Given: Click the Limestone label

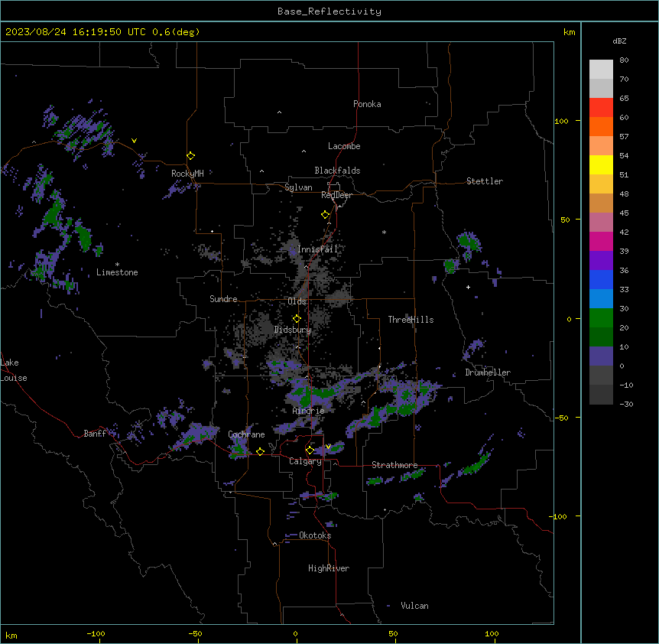Looking at the screenshot, I should [x=117, y=272].
